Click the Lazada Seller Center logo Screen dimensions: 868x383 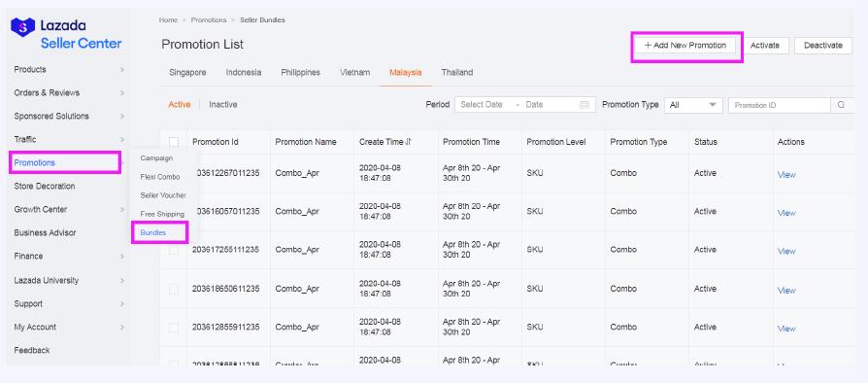(x=66, y=34)
